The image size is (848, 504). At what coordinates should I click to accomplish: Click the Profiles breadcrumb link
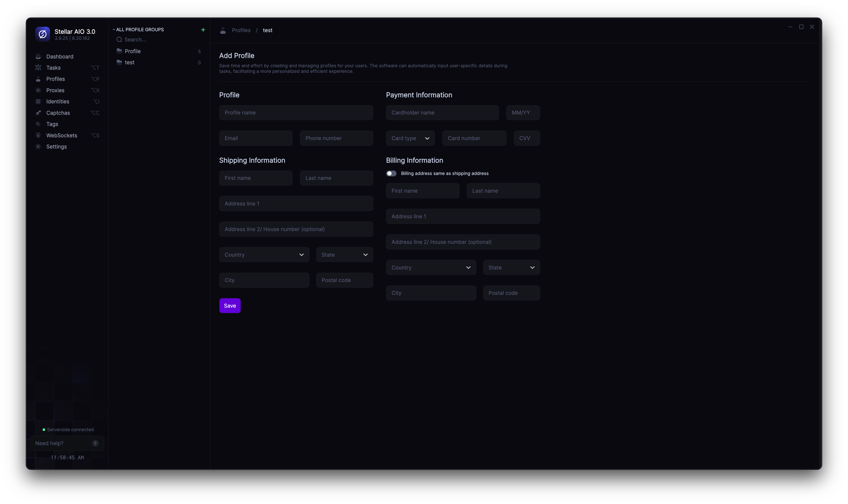coord(241,30)
